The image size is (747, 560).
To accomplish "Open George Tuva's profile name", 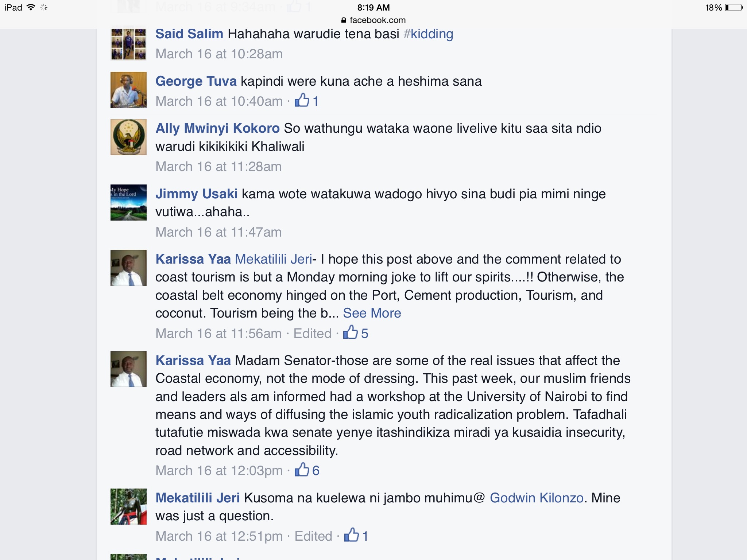I will tap(196, 81).
